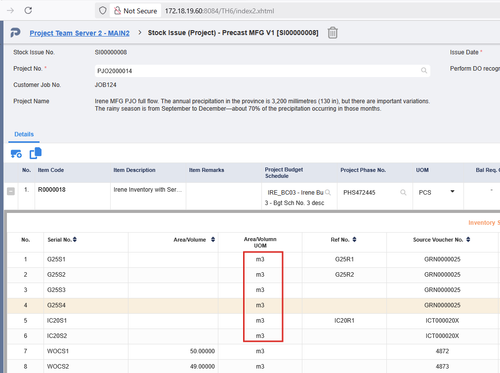Select serial row IC20S1
500x373 pixels.
click(x=253, y=321)
